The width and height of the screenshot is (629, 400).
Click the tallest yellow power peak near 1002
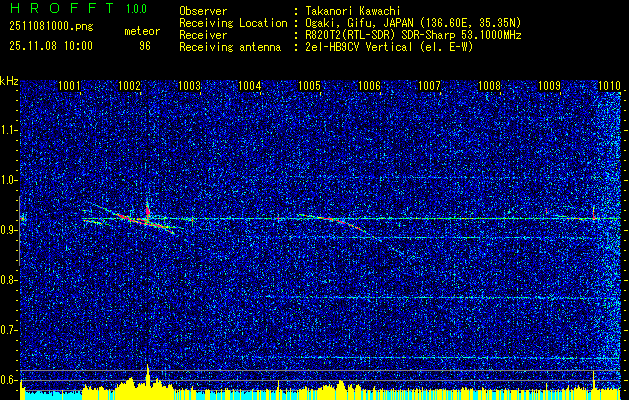pos(148,377)
